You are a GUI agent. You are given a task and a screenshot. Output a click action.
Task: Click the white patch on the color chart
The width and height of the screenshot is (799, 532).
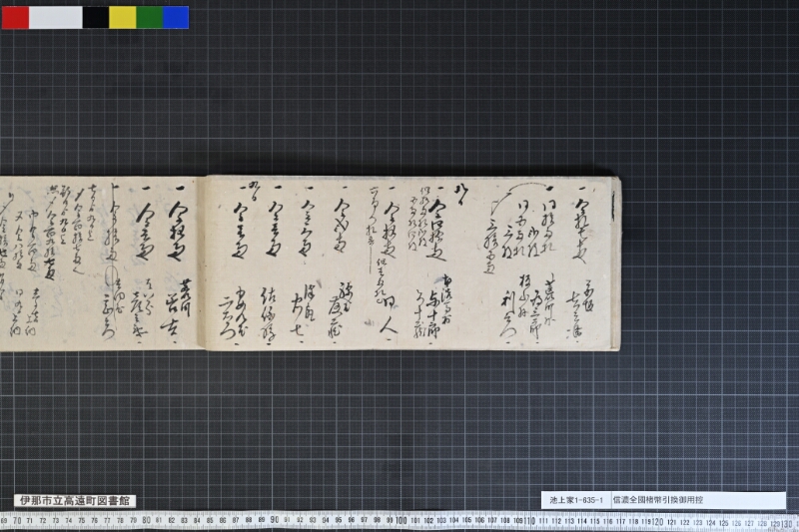pos(56,17)
